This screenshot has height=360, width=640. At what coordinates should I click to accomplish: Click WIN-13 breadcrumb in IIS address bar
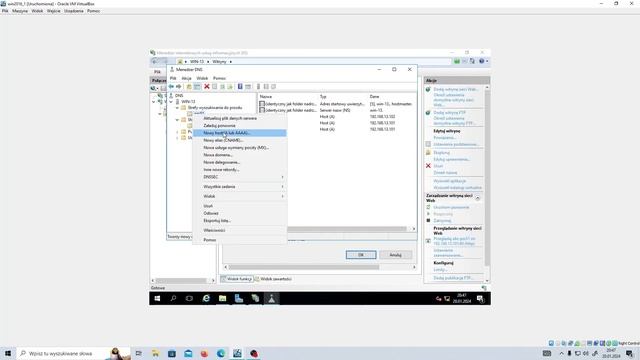[x=197, y=62]
